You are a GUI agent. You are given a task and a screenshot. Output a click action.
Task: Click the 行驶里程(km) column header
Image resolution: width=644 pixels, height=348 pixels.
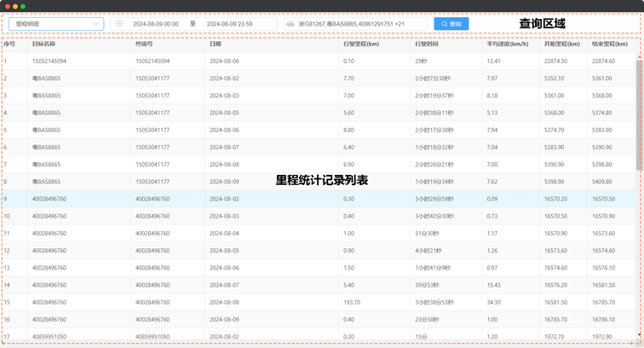point(361,43)
